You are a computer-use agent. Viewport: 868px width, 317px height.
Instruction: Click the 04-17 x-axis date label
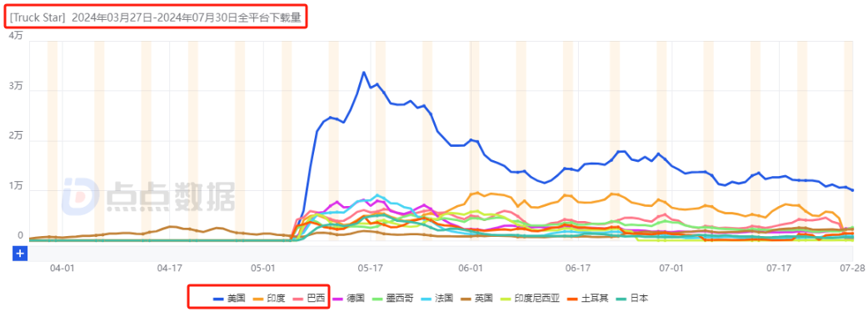[170, 267]
